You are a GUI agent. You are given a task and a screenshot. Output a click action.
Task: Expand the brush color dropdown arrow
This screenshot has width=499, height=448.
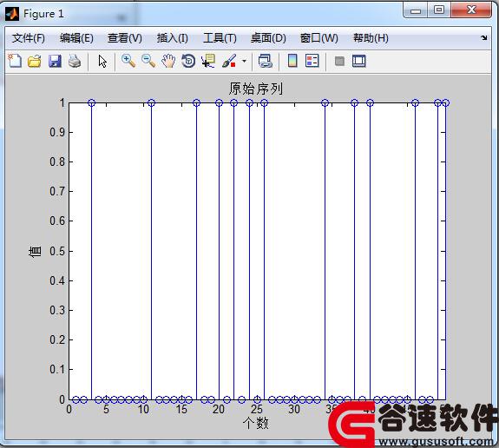pyautogui.click(x=244, y=61)
